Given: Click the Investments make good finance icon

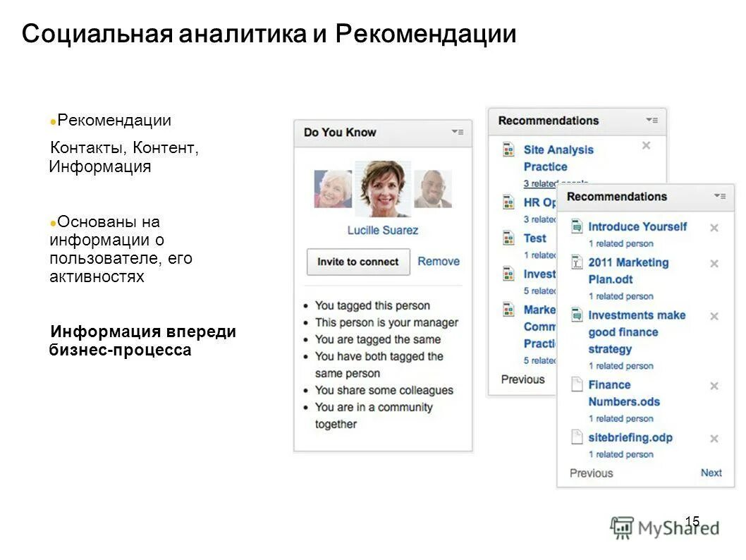Looking at the screenshot, I should coord(577,315).
